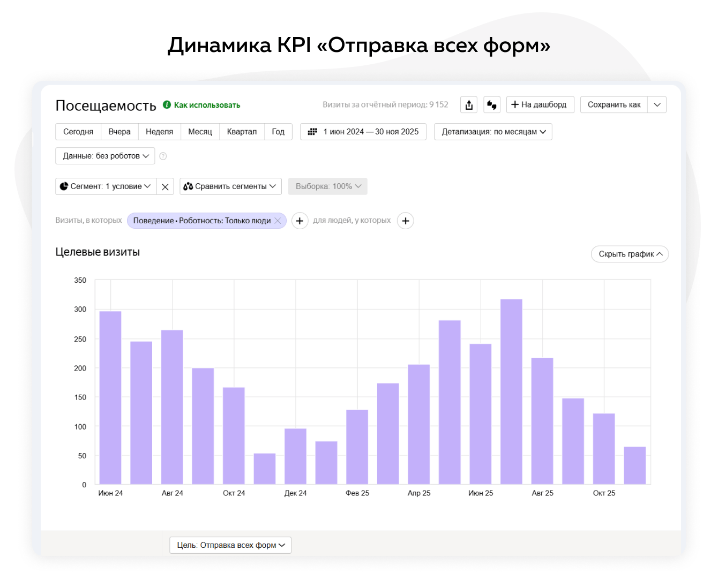718x588 pixels.
Task: Expand the 'Детализация: по месяцам' dropdown
Action: point(493,132)
